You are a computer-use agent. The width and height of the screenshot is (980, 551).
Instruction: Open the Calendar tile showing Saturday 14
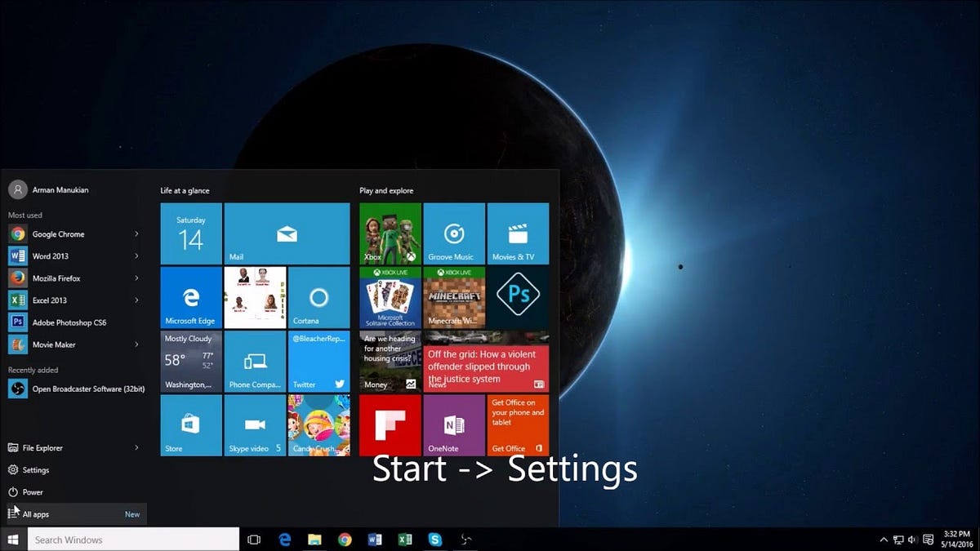tap(191, 233)
